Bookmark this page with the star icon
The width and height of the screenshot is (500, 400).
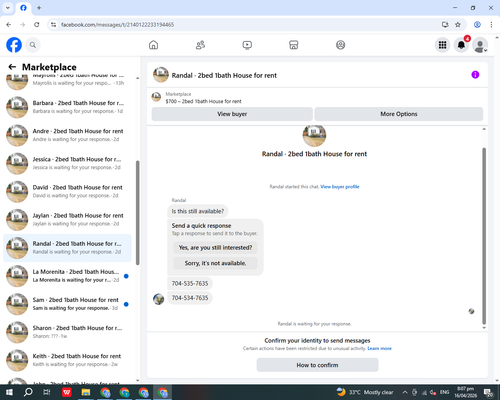(x=458, y=25)
